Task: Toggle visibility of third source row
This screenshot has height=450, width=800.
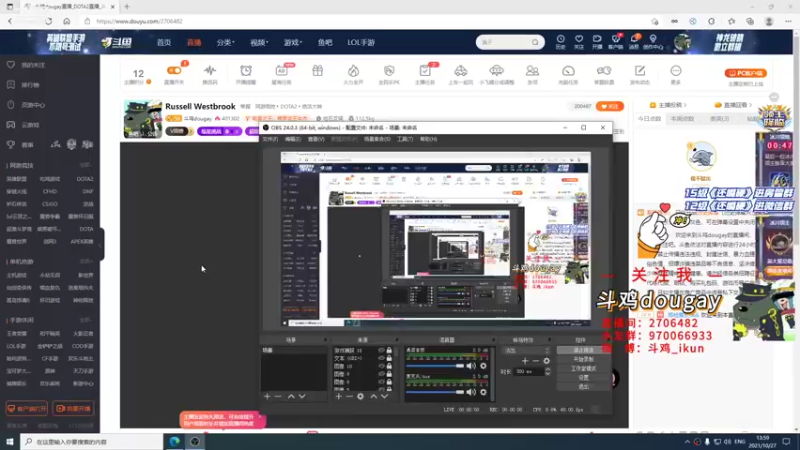Action: pyautogui.click(x=381, y=366)
